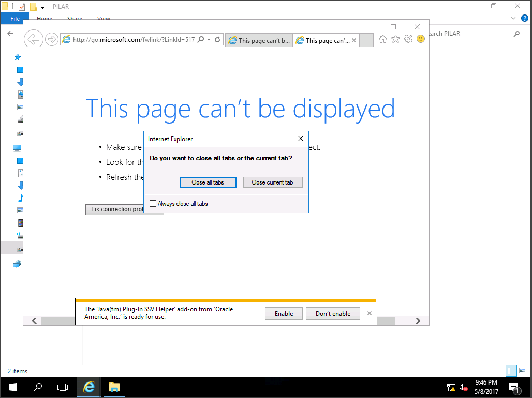Select This PC monitor icon in sidebar

click(17, 148)
